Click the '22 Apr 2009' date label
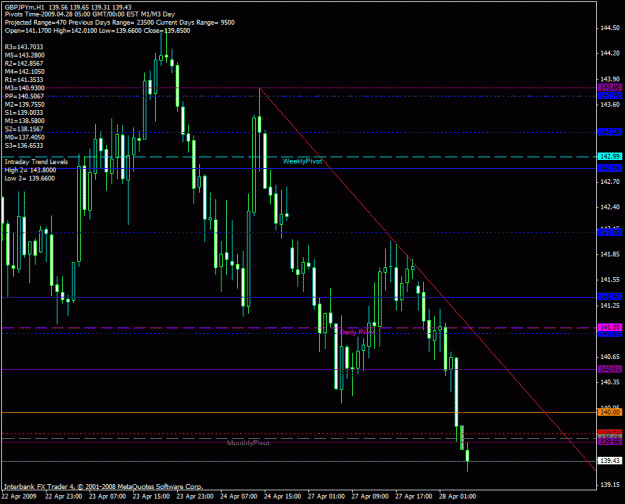This screenshot has height=504, width=625. 19,496
